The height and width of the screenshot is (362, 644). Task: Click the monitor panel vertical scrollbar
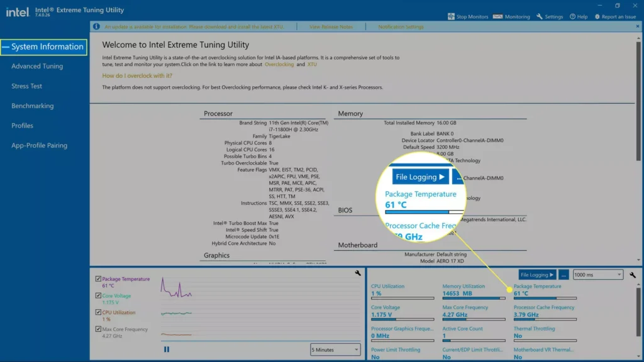point(638,312)
